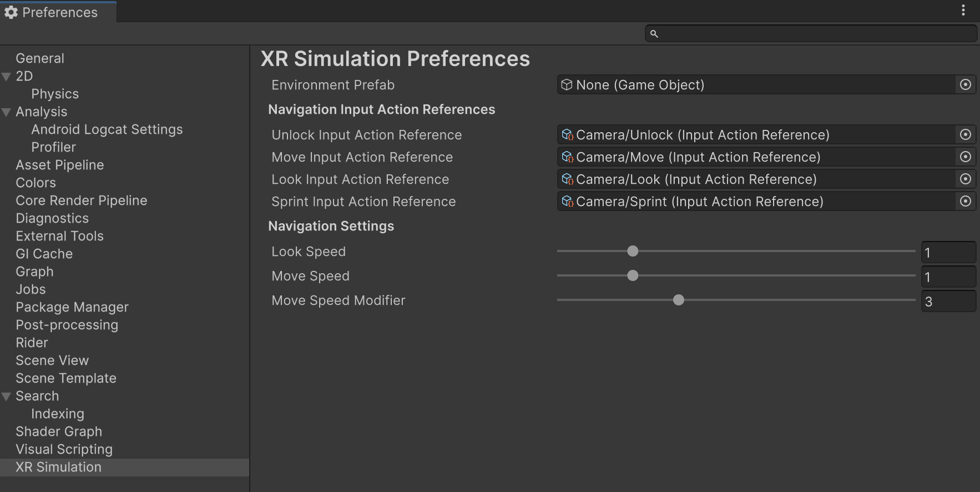The width and height of the screenshot is (980, 492).
Task: Select Shader Graph in the sidebar
Action: [59, 431]
